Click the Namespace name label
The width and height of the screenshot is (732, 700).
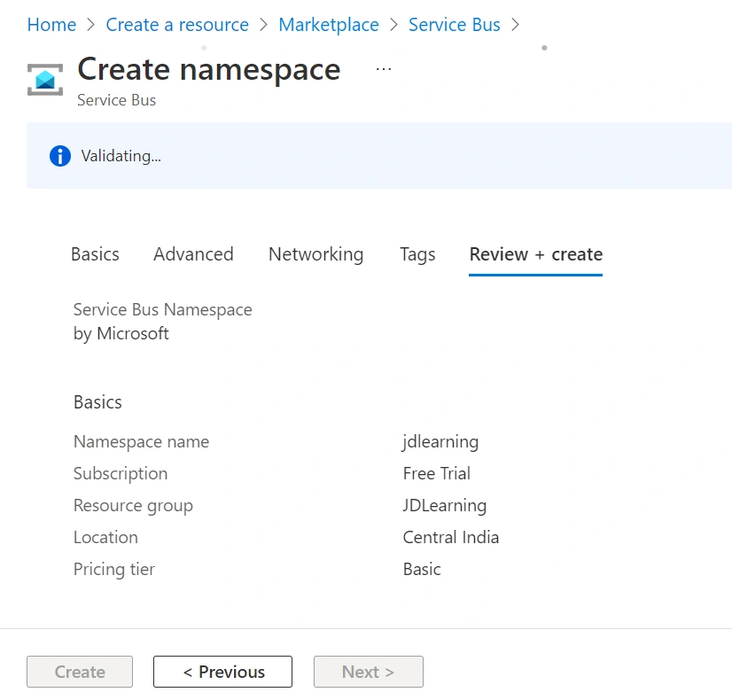142,442
